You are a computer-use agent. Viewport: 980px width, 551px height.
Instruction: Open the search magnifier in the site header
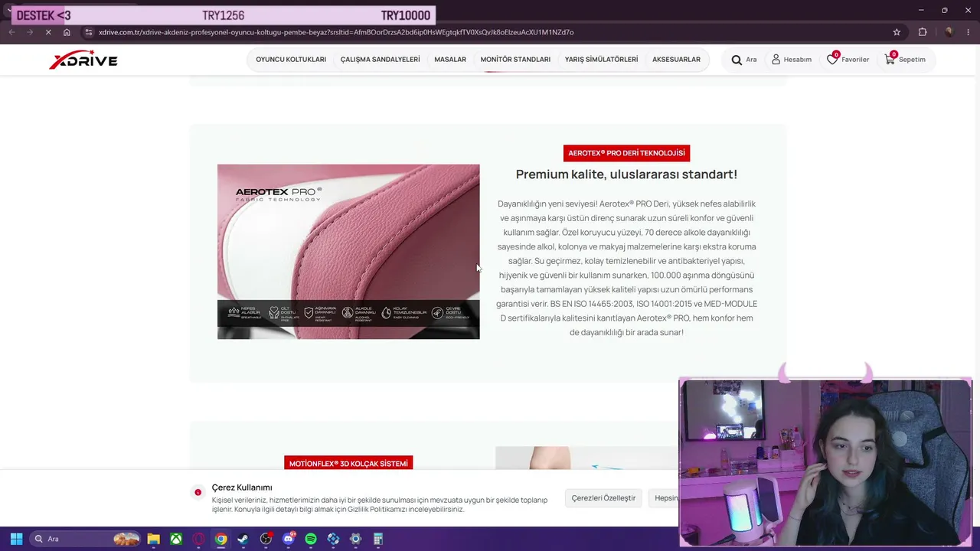click(x=737, y=60)
